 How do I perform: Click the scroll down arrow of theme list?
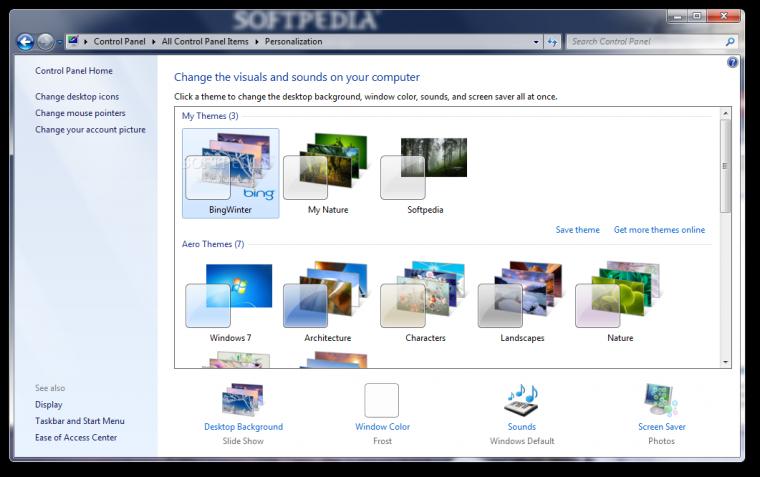(725, 362)
